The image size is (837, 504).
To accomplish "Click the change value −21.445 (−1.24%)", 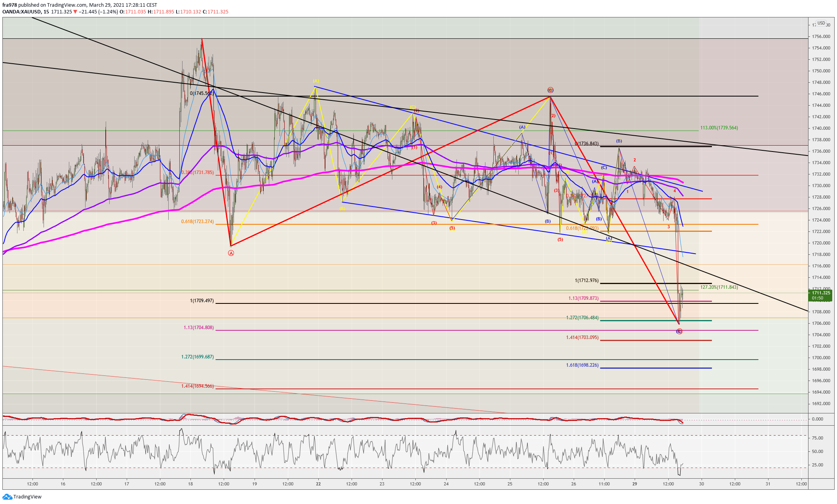I will (x=98, y=12).
